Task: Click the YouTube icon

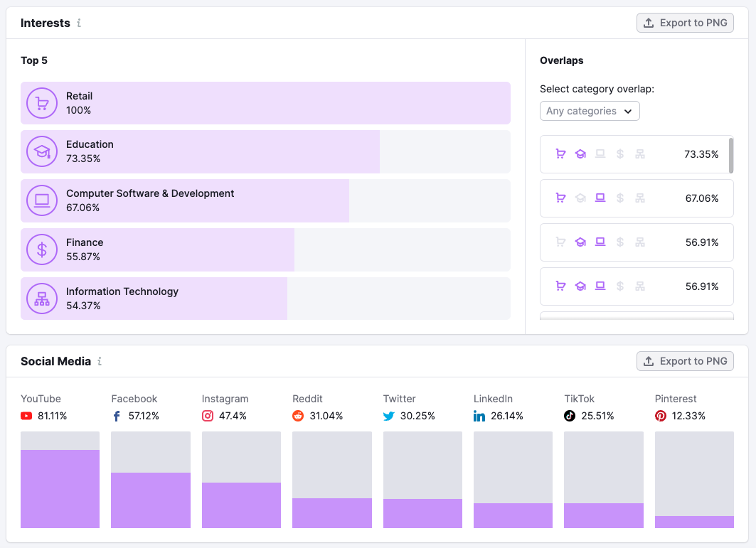Action: (x=26, y=416)
